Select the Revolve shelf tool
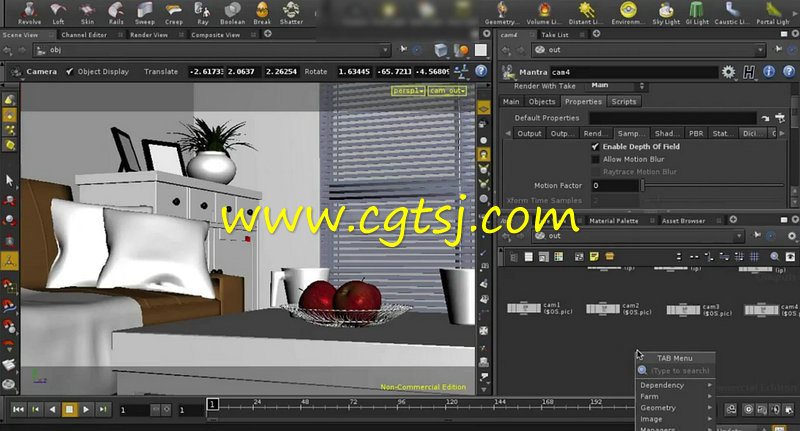 [29, 13]
